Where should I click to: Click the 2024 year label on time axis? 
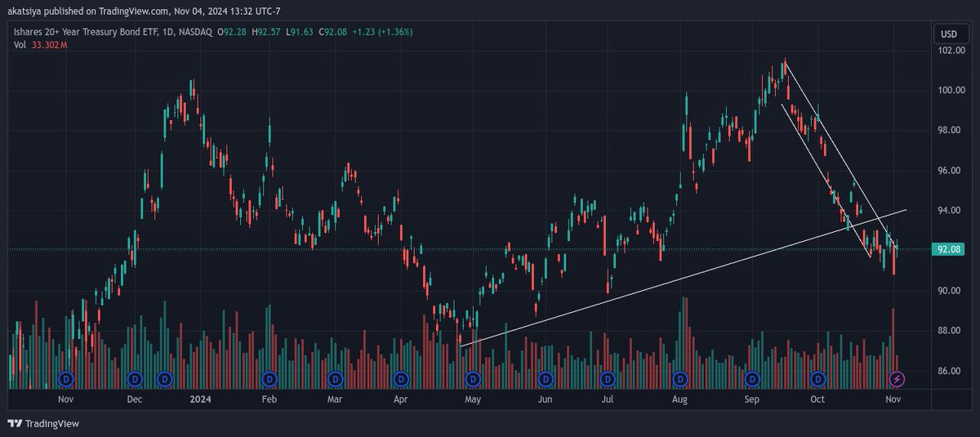(200, 399)
